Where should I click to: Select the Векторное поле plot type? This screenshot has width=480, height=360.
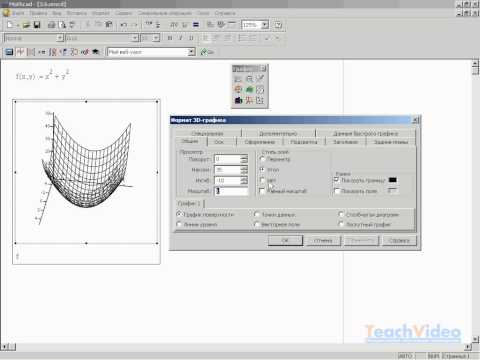tap(256, 224)
